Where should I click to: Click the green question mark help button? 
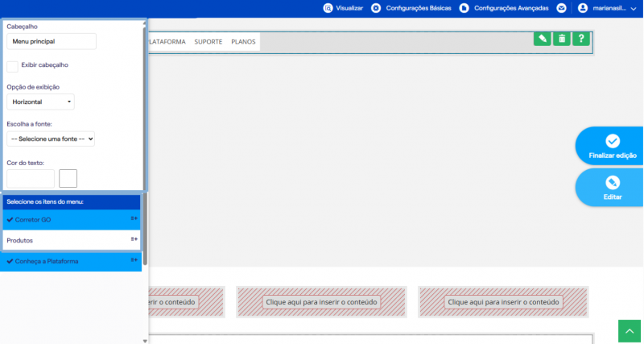coord(581,39)
